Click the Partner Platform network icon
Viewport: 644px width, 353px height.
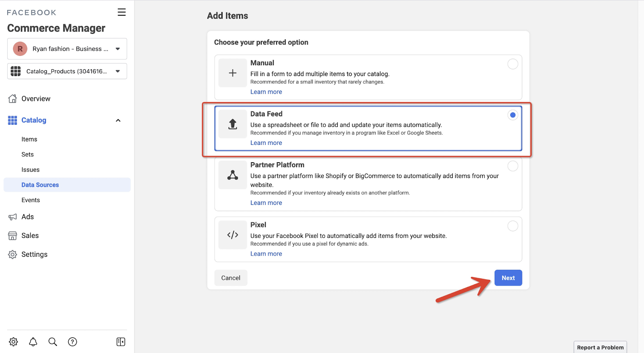point(233,175)
